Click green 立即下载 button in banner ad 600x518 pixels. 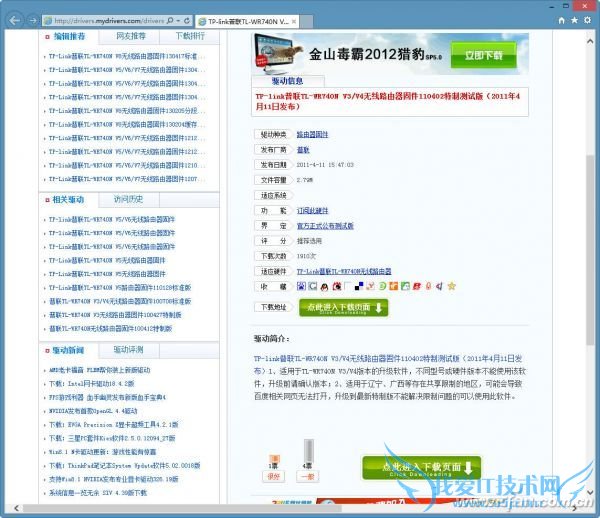tap(483, 55)
